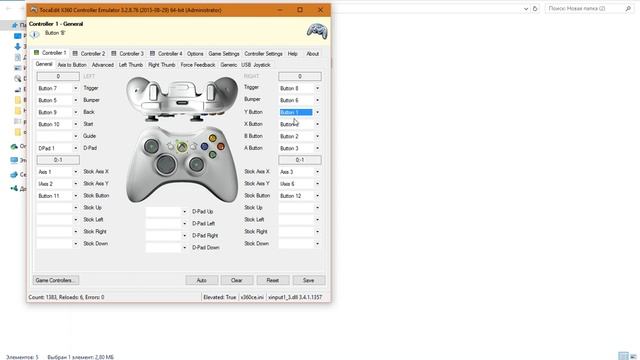Click the Game Controllers... button
This screenshot has width=640, height=360.
56,280
